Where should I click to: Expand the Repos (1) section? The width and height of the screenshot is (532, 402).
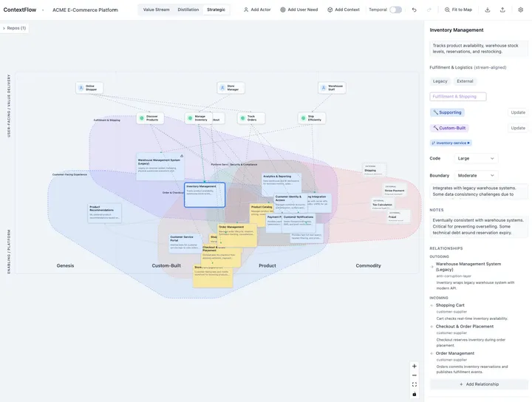(14, 28)
